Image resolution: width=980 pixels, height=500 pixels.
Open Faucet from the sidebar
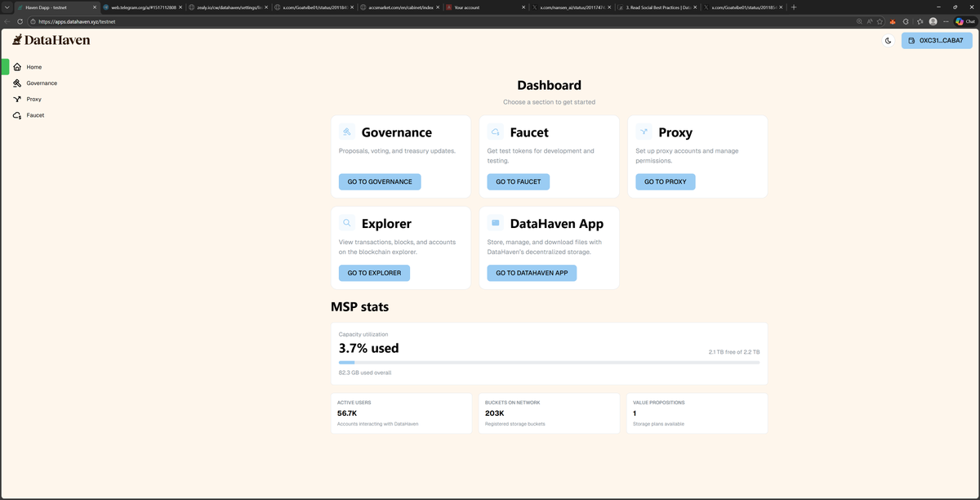[35, 115]
